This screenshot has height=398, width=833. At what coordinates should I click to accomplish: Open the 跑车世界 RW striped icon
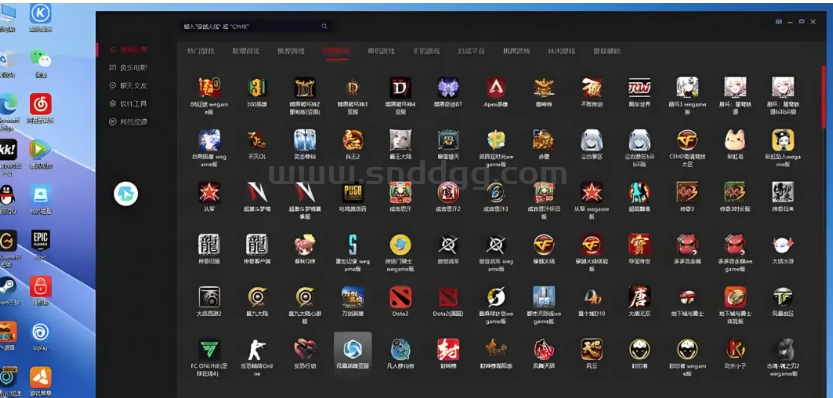coord(640,88)
